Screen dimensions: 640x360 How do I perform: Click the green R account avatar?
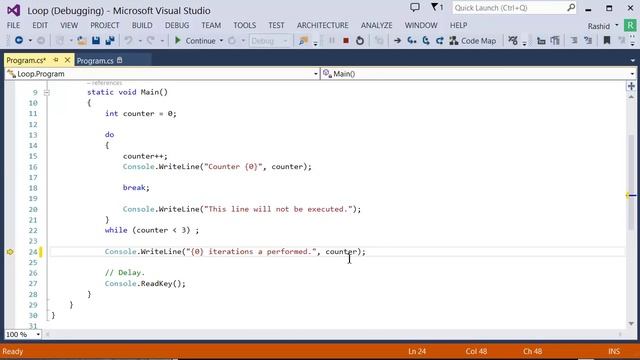(630, 25)
